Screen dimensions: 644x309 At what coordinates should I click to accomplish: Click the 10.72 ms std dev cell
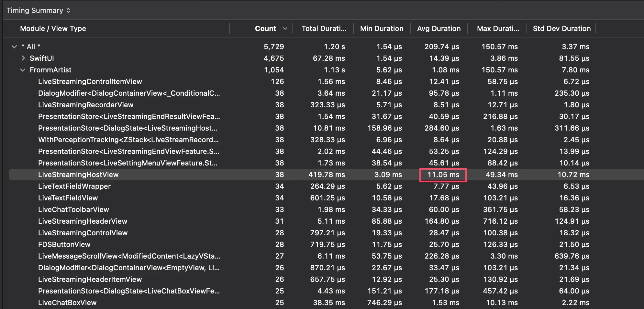point(573,175)
